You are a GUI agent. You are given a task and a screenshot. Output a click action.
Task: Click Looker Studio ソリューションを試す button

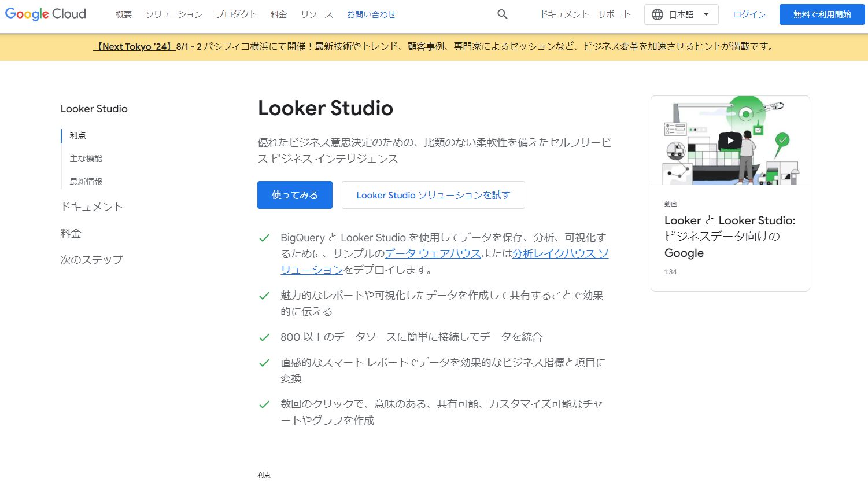(433, 195)
